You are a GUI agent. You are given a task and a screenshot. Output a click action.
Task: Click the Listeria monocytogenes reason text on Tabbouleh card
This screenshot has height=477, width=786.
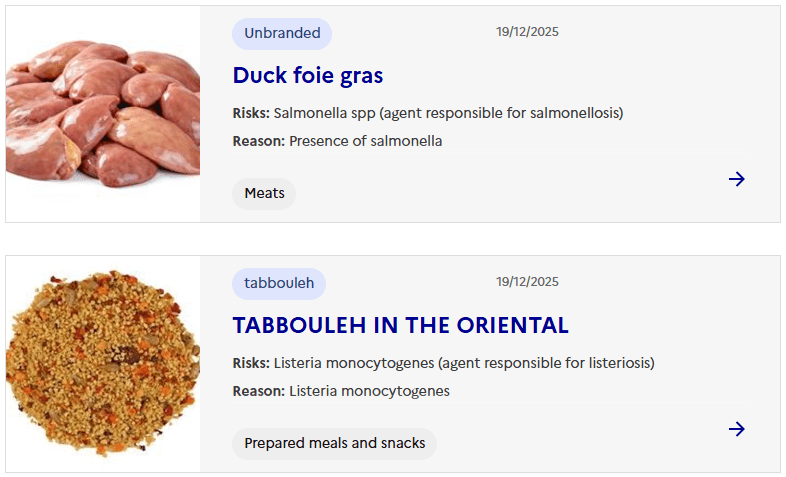pyautogui.click(x=369, y=391)
